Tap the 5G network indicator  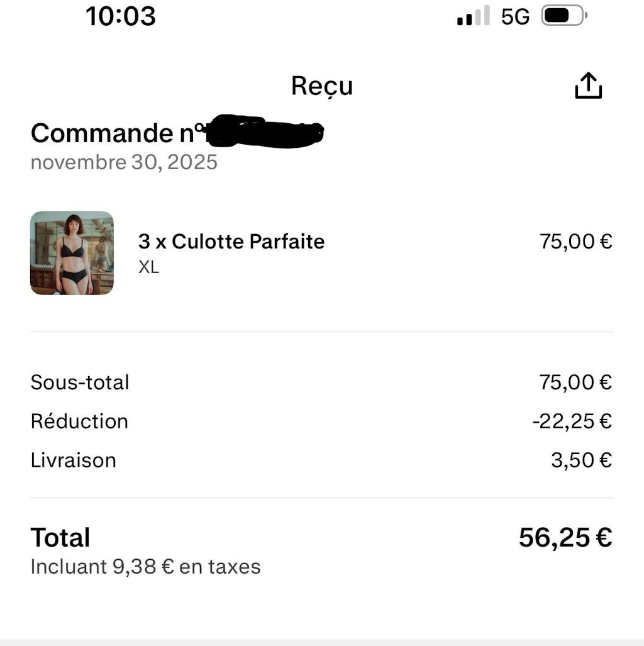[x=515, y=17]
